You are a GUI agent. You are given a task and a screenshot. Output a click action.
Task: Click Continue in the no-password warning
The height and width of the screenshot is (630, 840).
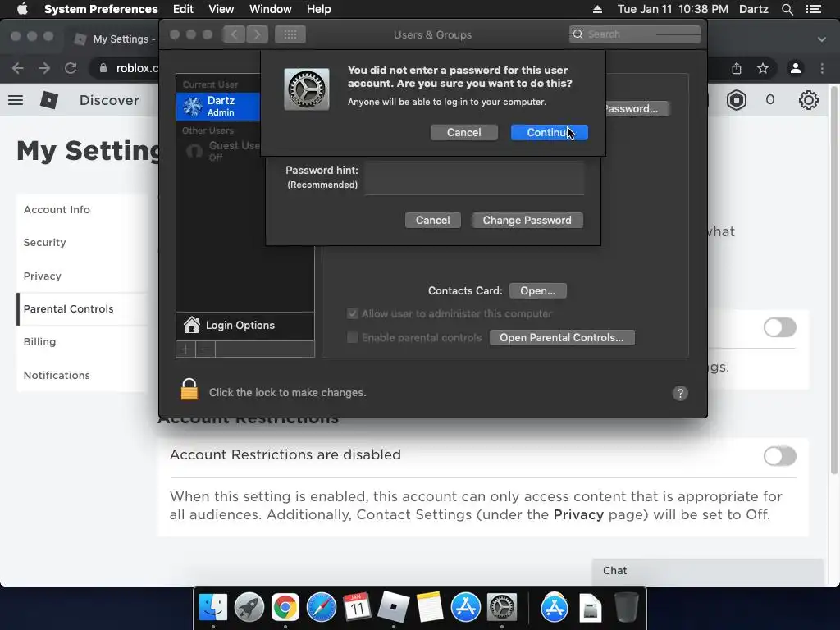[x=549, y=132]
